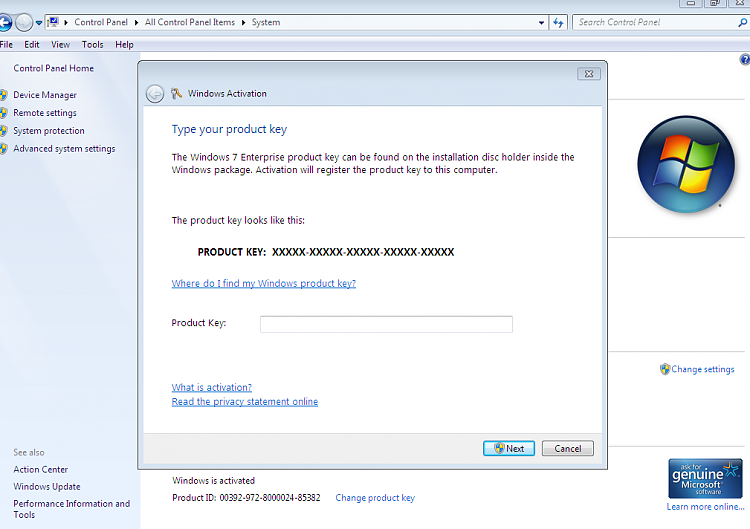Click the Windows Activation dialog back arrow

tap(154, 94)
